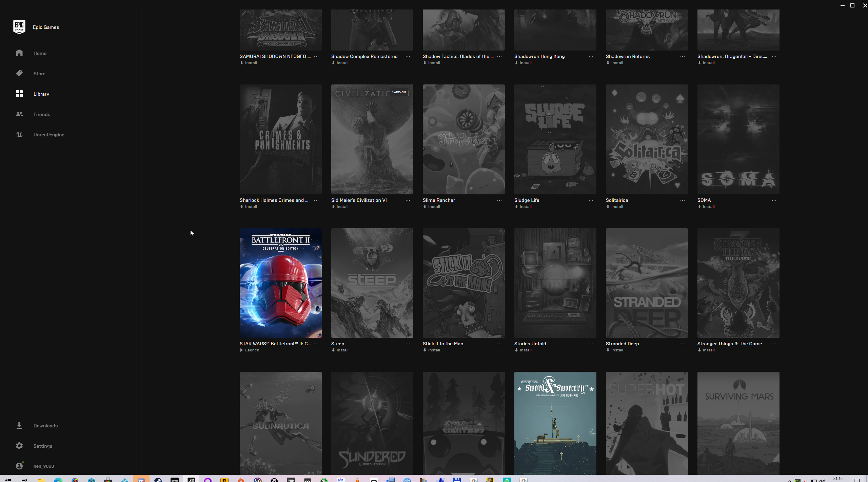Click the Stick it to the Man cover
This screenshot has width=868, height=482.
464,283
